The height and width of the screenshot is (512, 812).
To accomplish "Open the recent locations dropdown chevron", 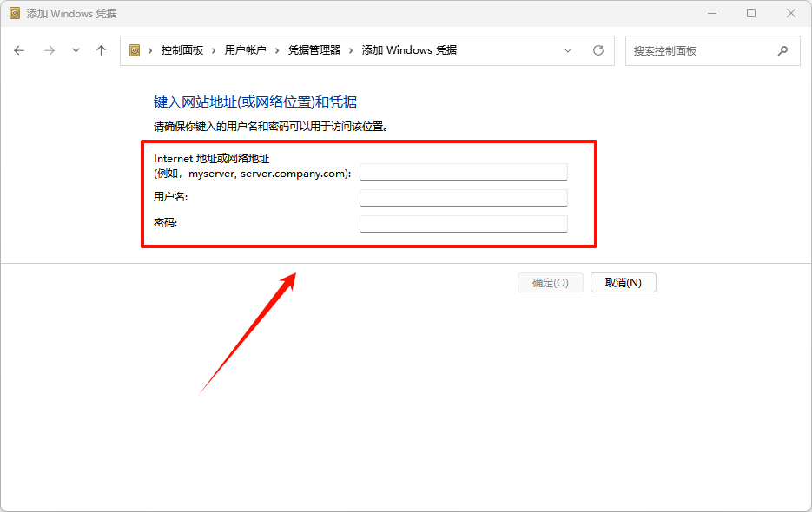I will [75, 50].
